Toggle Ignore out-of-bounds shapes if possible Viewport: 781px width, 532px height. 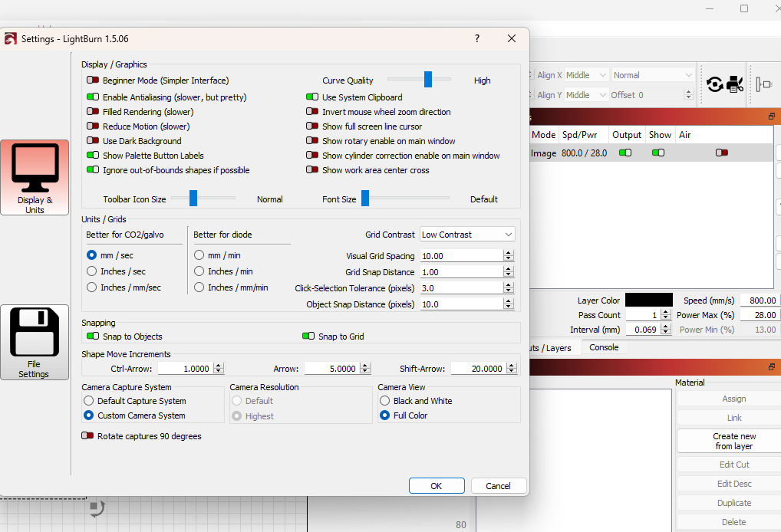(x=93, y=169)
